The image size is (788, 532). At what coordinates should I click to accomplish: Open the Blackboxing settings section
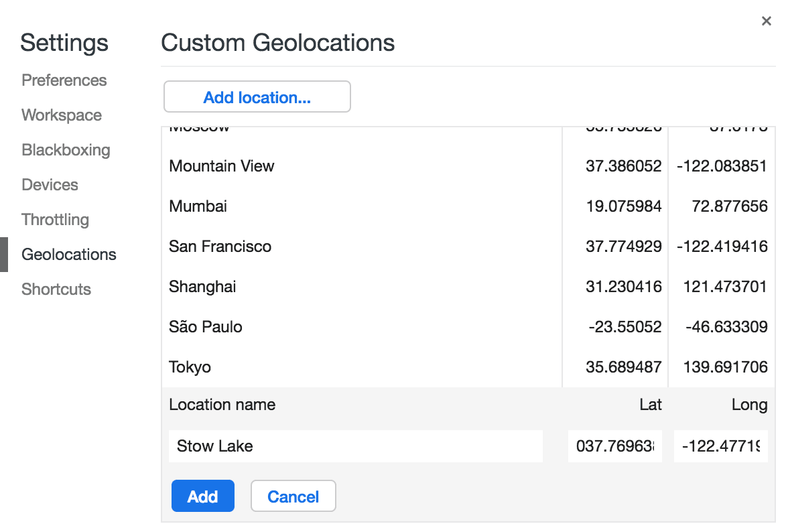pyautogui.click(x=66, y=149)
